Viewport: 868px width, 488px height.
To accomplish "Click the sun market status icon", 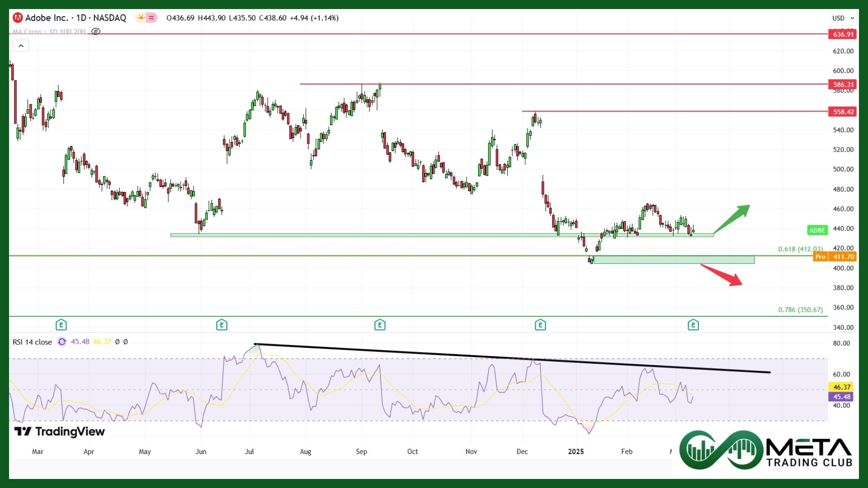I will 141,18.
